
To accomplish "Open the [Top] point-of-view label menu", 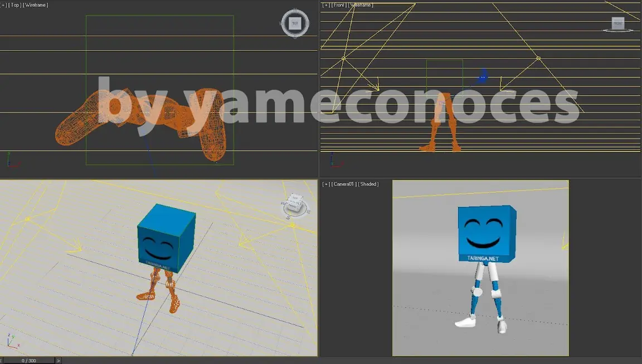I will point(14,5).
